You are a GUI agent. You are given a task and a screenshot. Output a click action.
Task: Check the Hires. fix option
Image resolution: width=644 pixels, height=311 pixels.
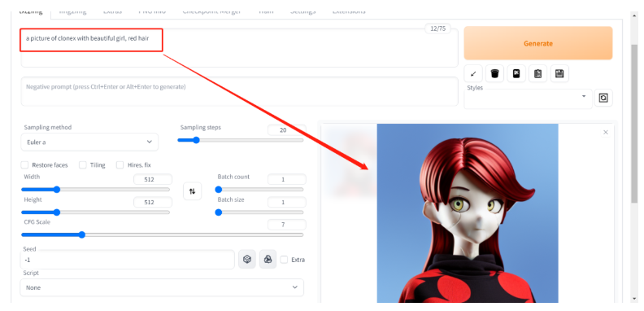tap(120, 165)
